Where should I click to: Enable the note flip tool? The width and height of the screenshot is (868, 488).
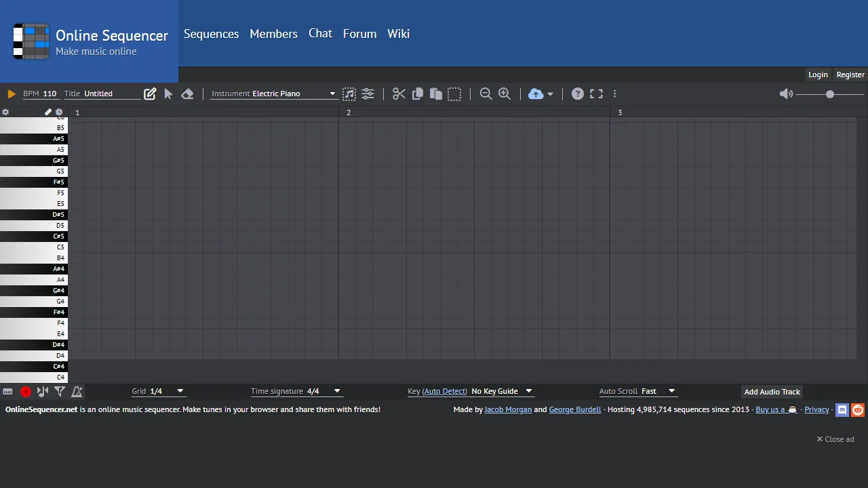click(42, 391)
